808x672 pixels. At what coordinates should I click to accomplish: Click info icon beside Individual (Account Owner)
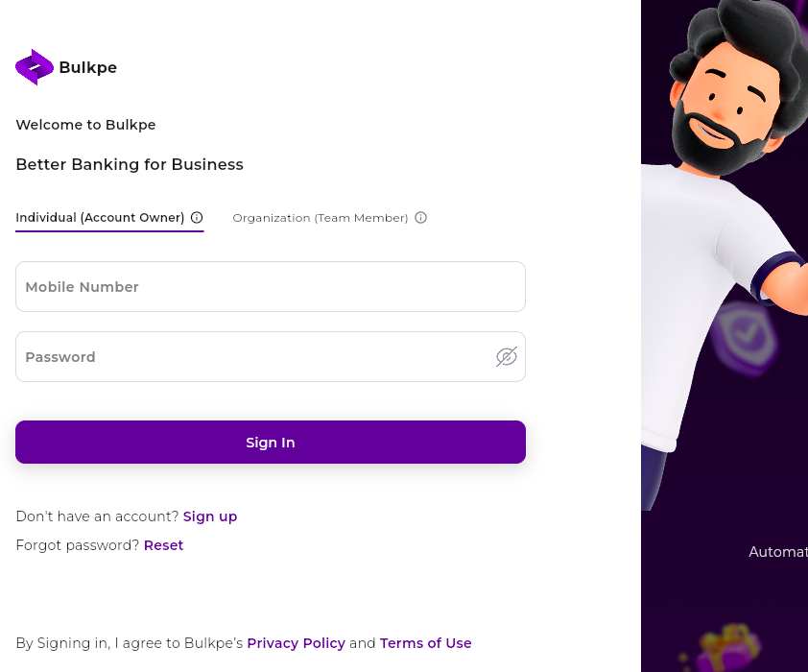pyautogui.click(x=197, y=218)
